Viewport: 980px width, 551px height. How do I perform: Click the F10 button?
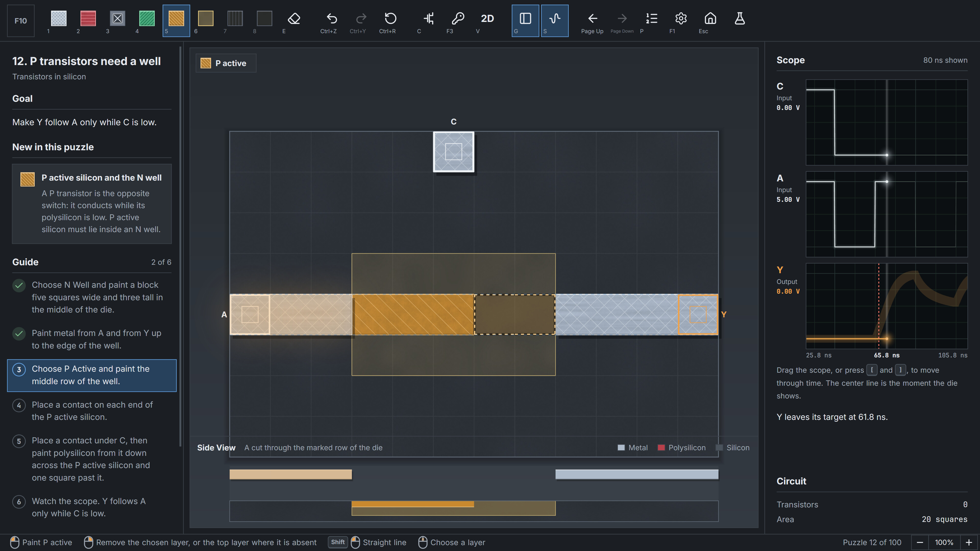coord(20,20)
